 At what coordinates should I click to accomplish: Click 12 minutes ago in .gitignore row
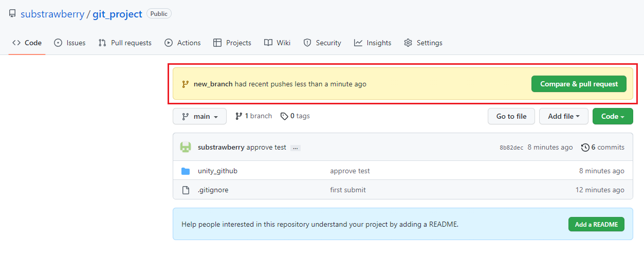click(x=600, y=190)
